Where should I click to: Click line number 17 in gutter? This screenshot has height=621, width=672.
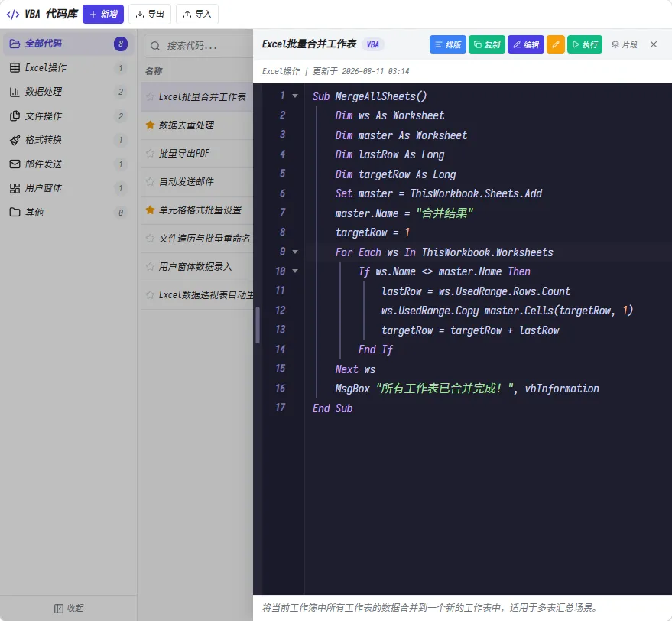[x=281, y=408]
